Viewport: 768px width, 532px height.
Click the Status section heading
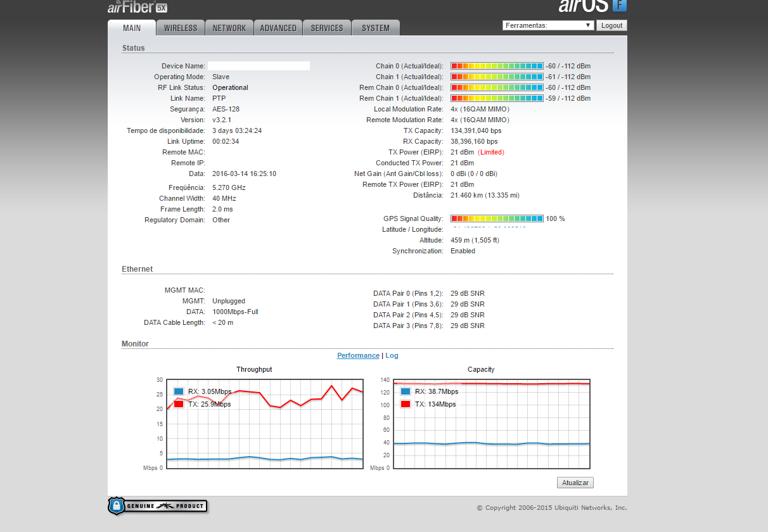(133, 48)
